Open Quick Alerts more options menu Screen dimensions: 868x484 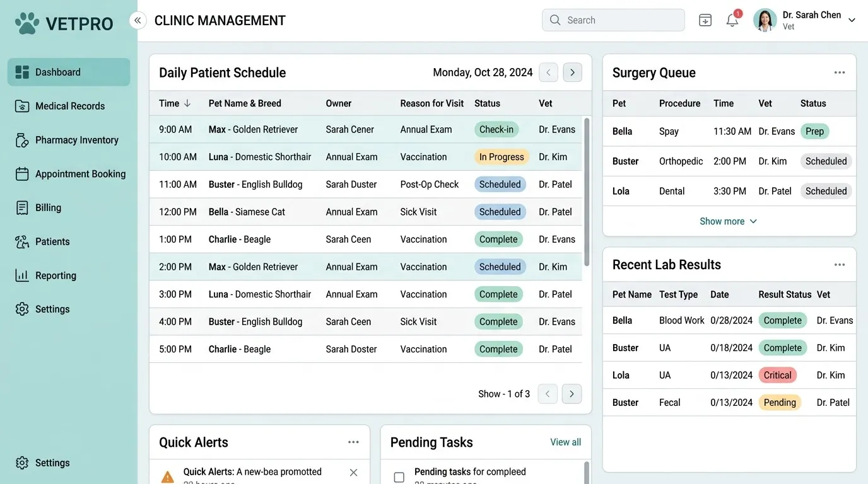tap(353, 442)
